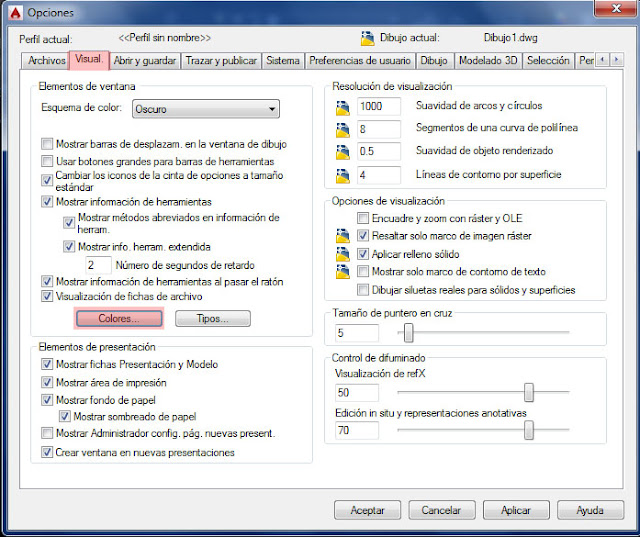Enable Mostrar solo marco de contorno de texto

click(x=362, y=271)
